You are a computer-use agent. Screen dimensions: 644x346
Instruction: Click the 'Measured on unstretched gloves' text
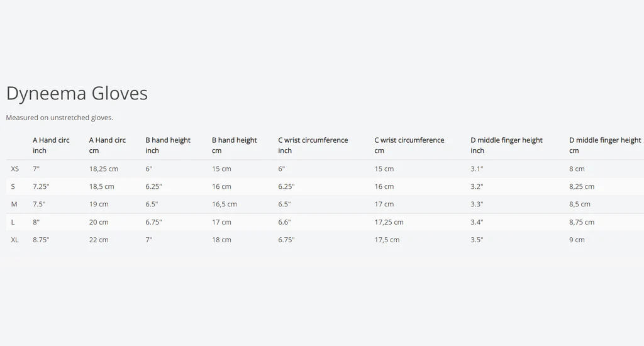60,118
